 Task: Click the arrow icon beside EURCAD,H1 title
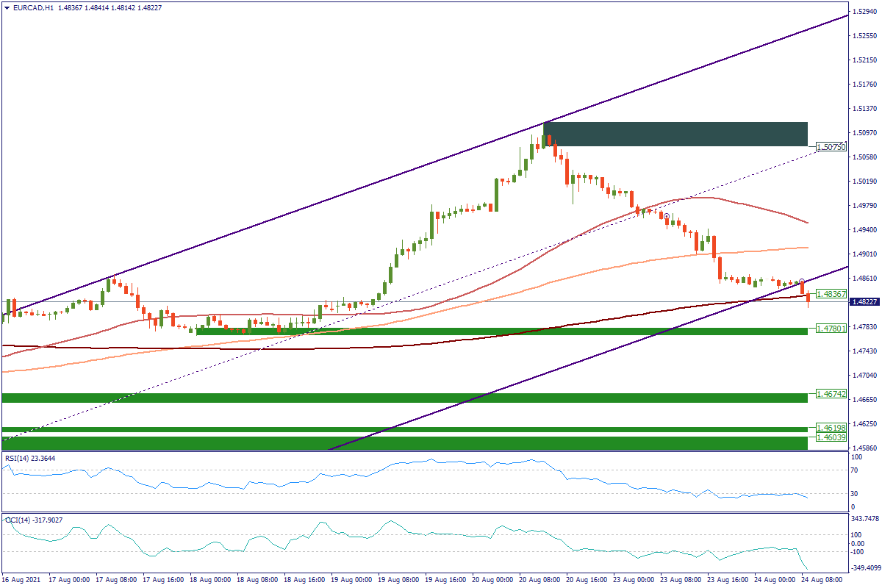(7, 7)
